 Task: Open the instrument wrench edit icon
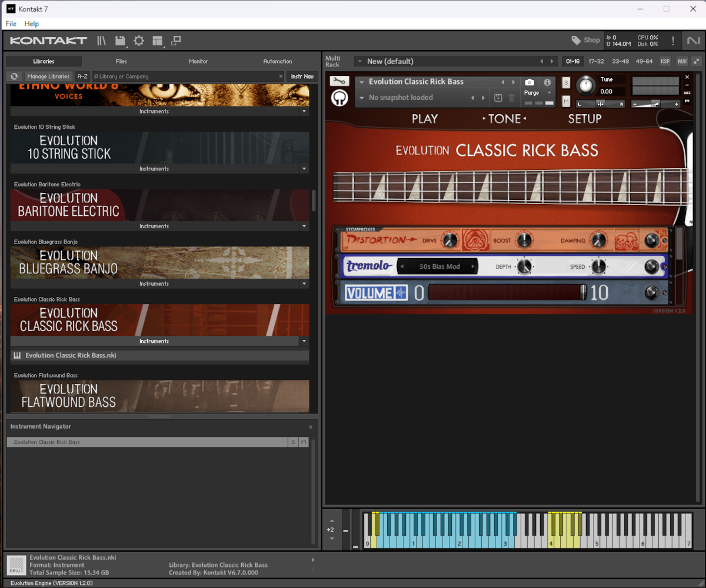(339, 81)
